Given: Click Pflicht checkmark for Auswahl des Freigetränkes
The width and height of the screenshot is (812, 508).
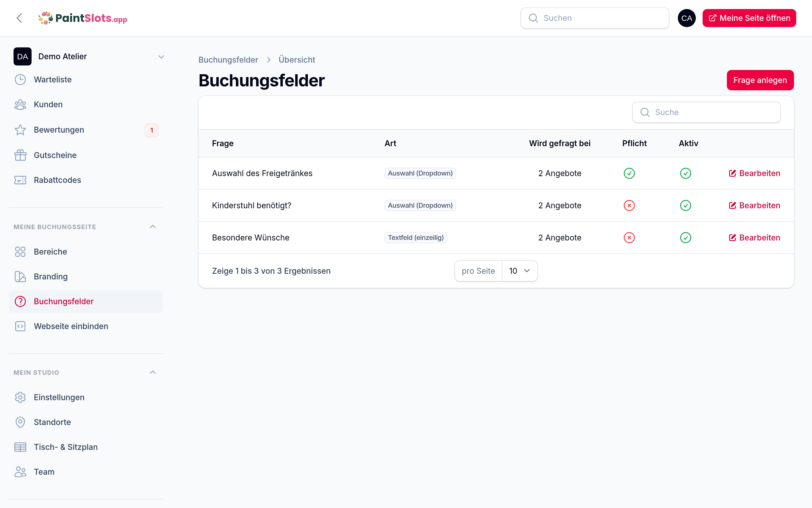Looking at the screenshot, I should pyautogui.click(x=629, y=173).
